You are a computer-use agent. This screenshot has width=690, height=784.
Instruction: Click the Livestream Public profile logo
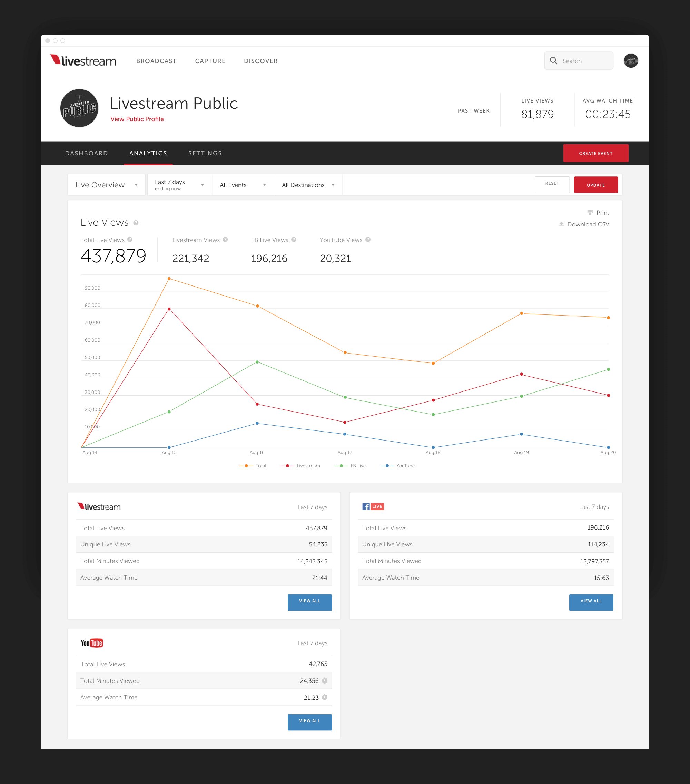79,108
